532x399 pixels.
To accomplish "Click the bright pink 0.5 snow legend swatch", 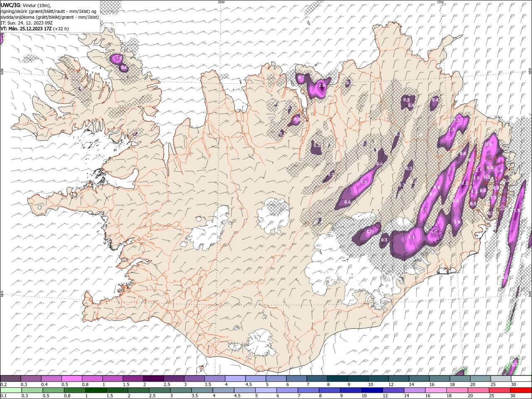I will tap(71, 379).
